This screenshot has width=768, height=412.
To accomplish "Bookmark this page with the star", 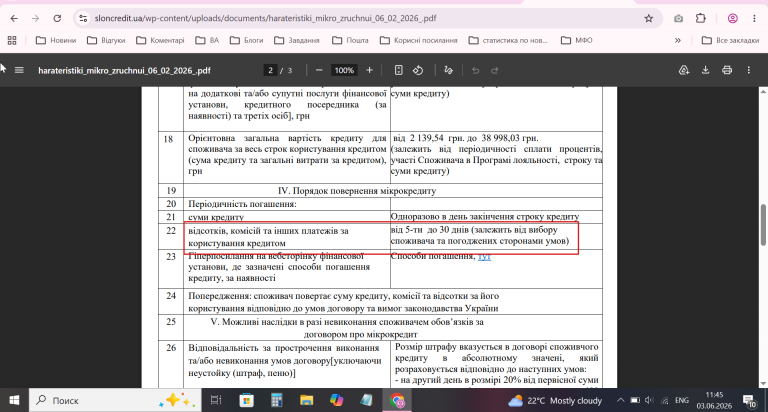I will click(648, 18).
